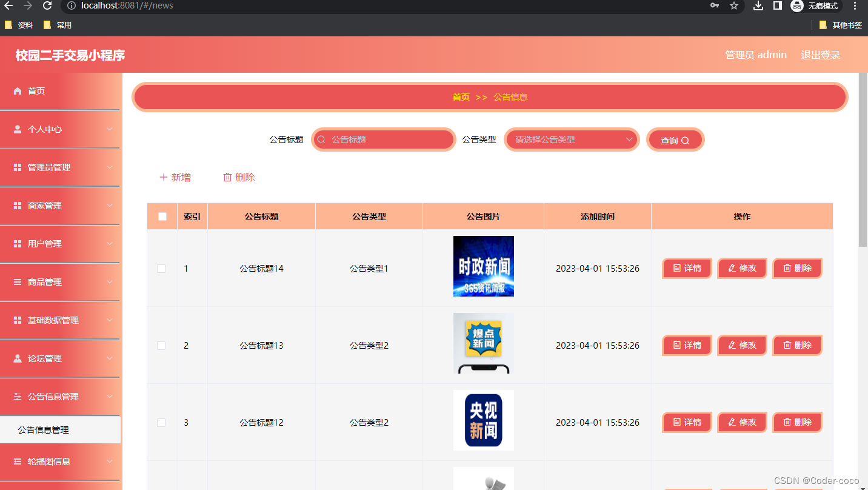Click the 时政新闻 announcement image thumbnail

pos(483,266)
